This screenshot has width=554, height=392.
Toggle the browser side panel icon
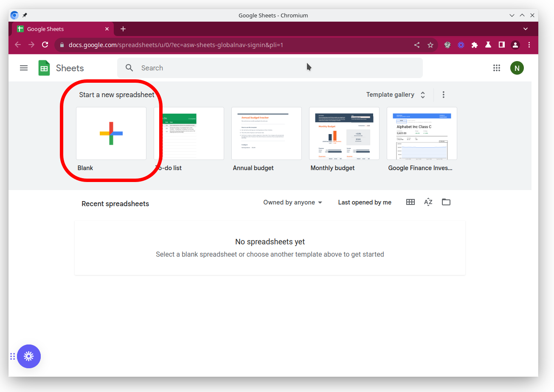click(x=502, y=45)
